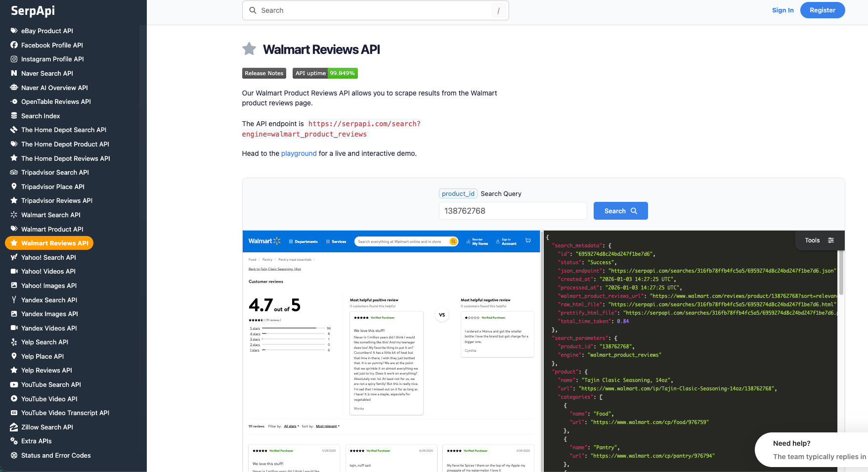Click the Instagram Profile API icon
Screen dimensions: 868x472
point(14,59)
